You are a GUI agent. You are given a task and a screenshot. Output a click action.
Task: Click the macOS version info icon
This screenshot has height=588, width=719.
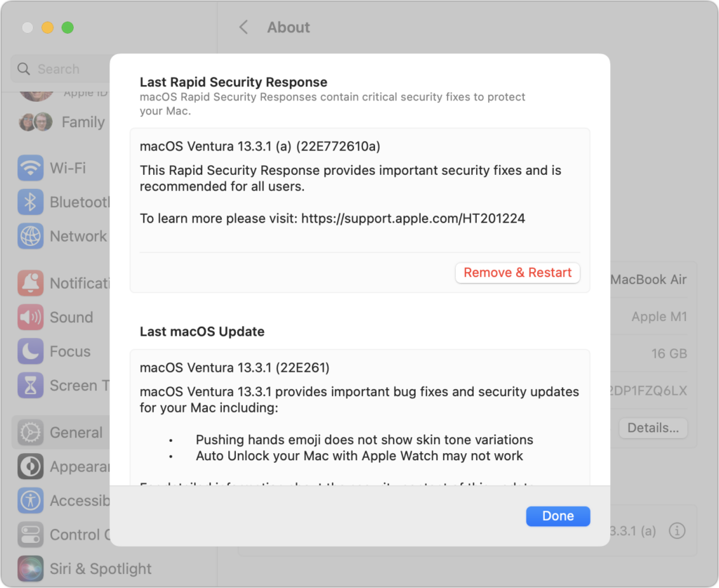(677, 531)
